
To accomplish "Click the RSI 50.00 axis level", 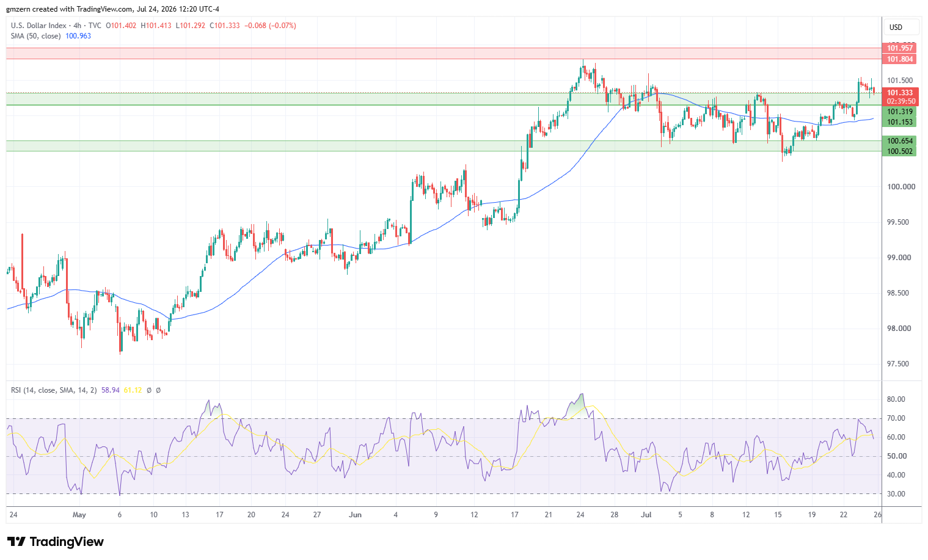I will pyautogui.click(x=897, y=456).
